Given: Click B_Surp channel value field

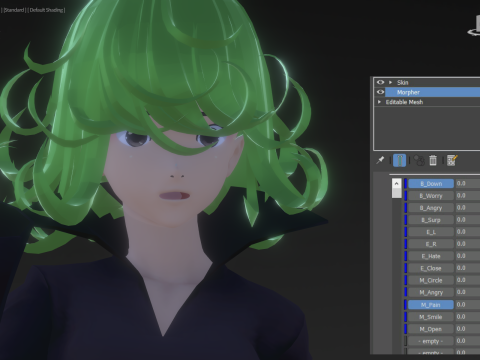Looking at the screenshot, I should 468,220.
